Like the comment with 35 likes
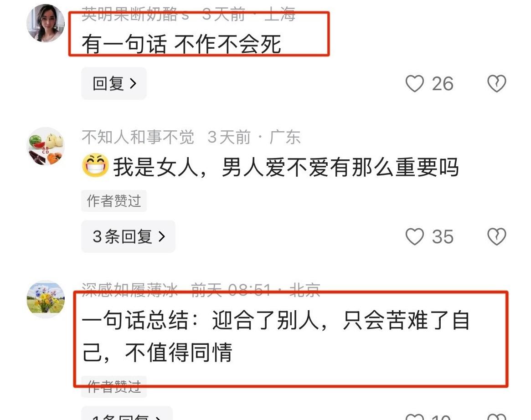The image size is (531, 420). click(415, 236)
